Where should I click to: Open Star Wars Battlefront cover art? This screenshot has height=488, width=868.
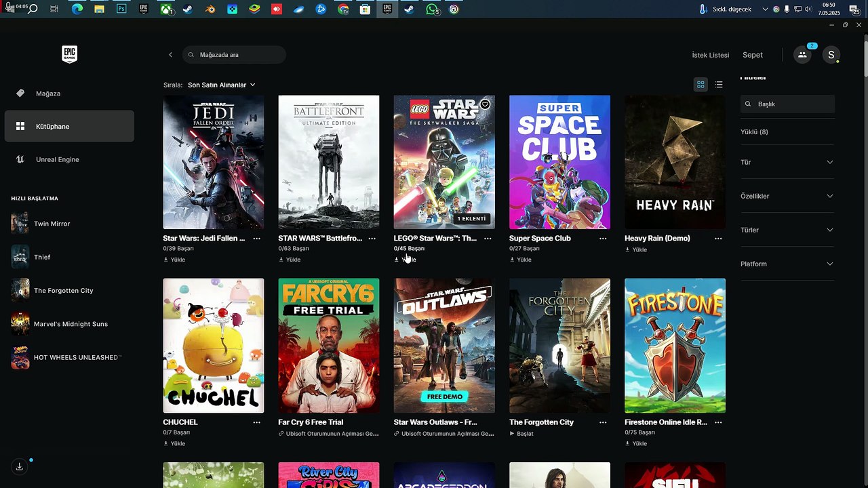point(329,162)
